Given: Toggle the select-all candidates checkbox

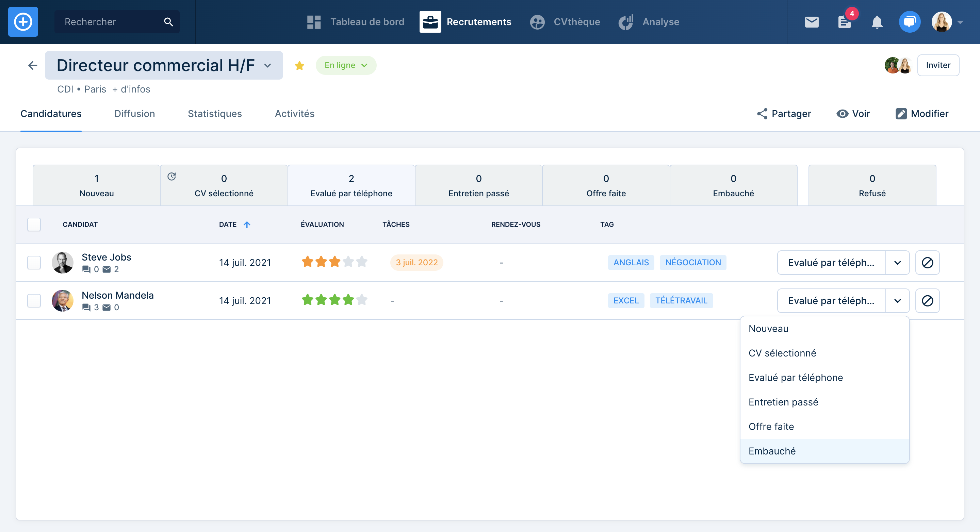Looking at the screenshot, I should pyautogui.click(x=34, y=225).
